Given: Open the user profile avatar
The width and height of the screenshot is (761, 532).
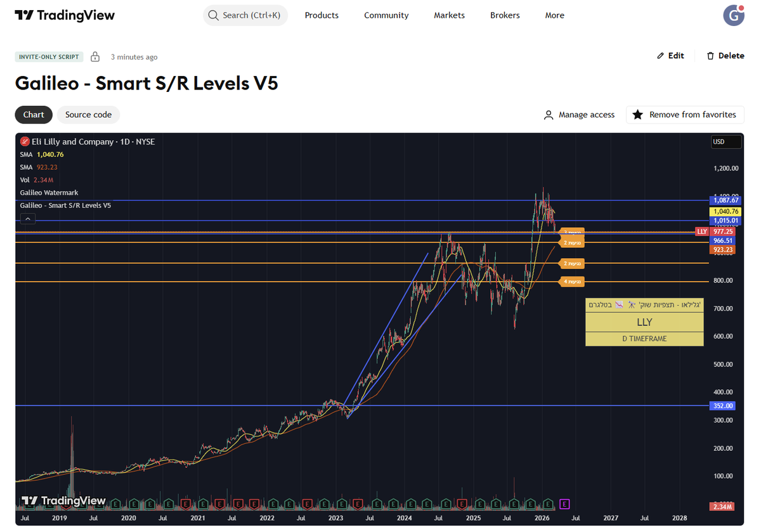Looking at the screenshot, I should [734, 15].
